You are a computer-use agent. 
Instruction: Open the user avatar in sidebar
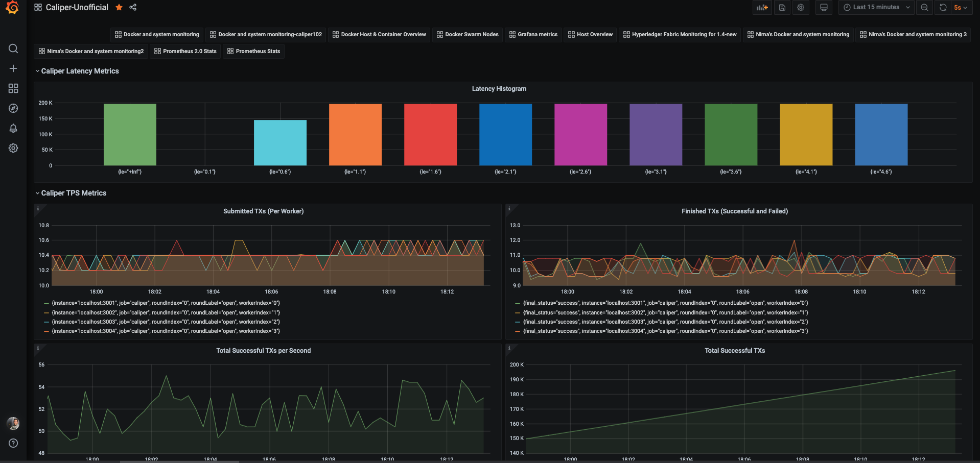pos(13,423)
